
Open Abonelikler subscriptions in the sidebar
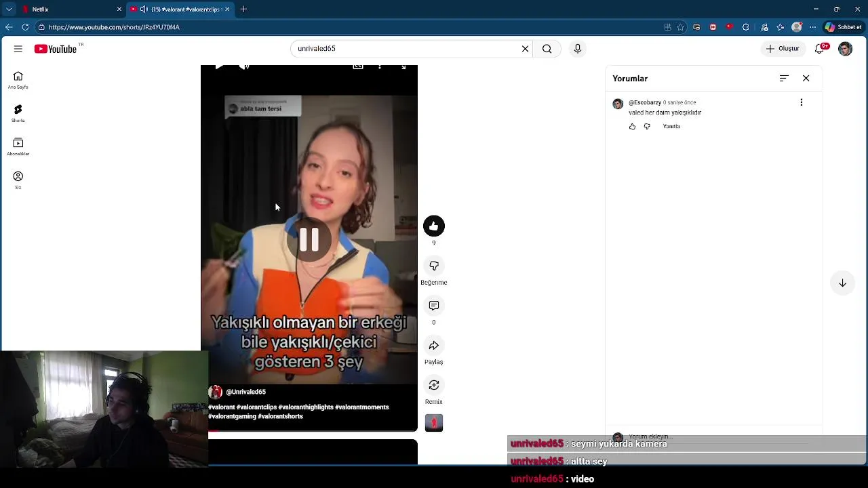18,146
